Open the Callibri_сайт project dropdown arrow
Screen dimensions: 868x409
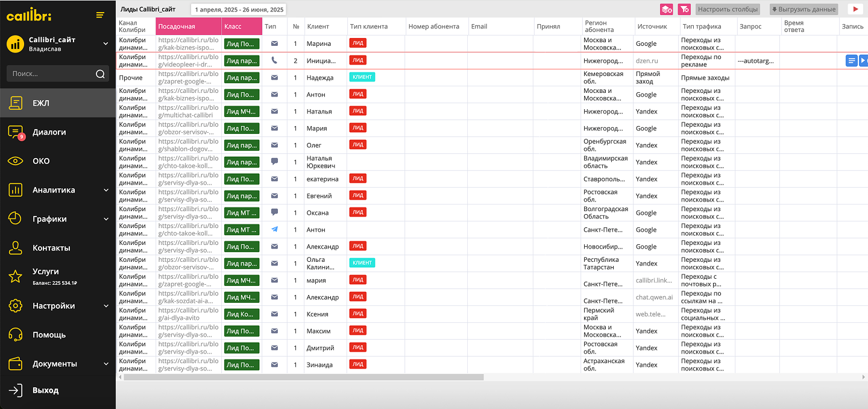click(x=105, y=43)
